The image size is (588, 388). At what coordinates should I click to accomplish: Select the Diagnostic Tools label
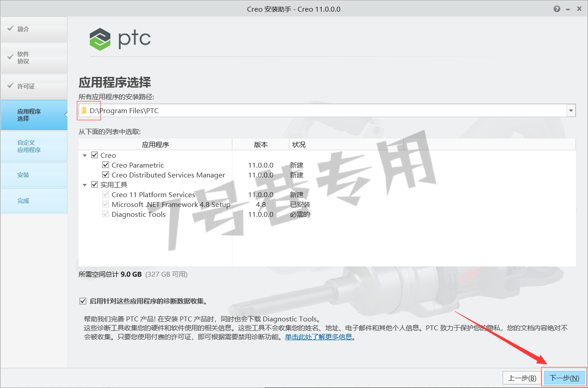(x=139, y=214)
